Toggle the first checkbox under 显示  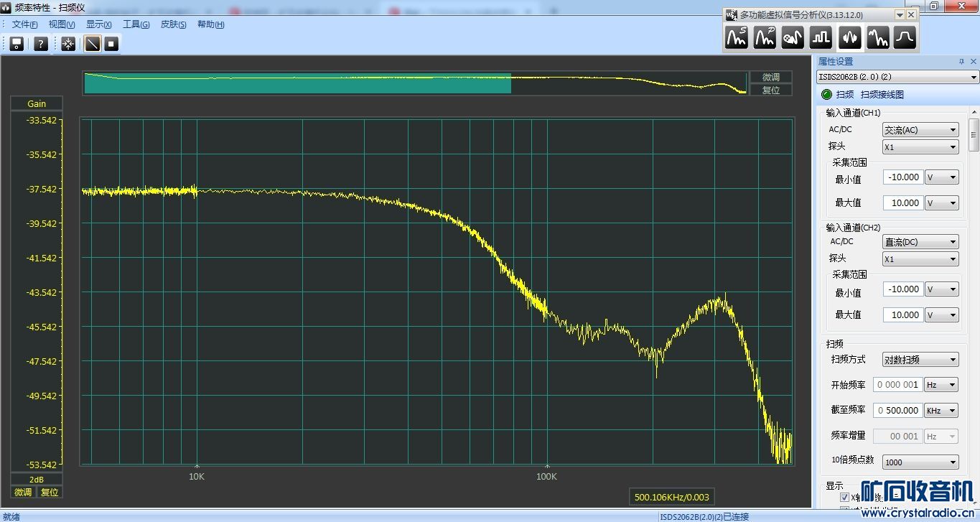[844, 498]
